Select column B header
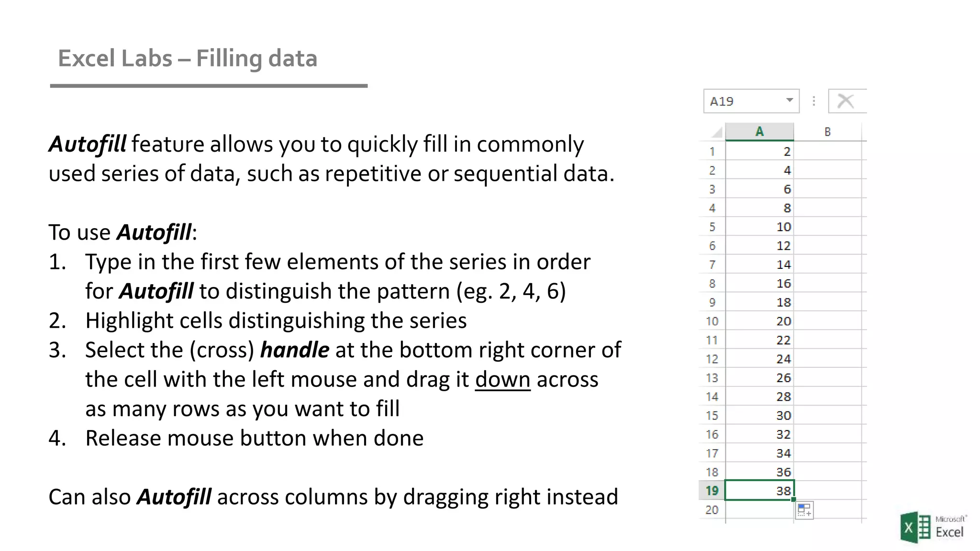The height and width of the screenshot is (551, 980). coord(827,132)
